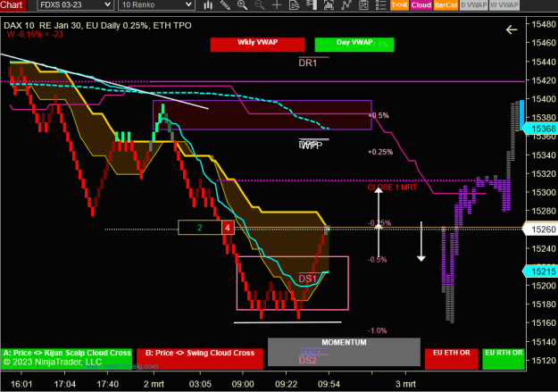The height and width of the screenshot is (392, 558).
Task: Click the green EU RTH OR panel
Action: point(504,359)
